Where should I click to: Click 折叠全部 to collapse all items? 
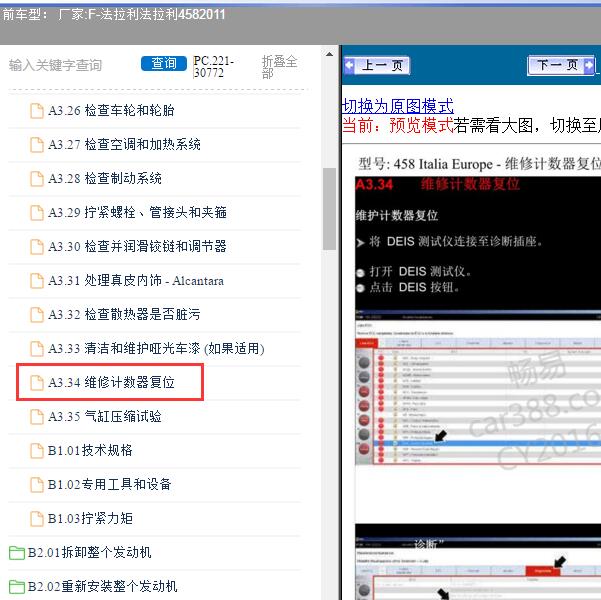[x=279, y=67]
